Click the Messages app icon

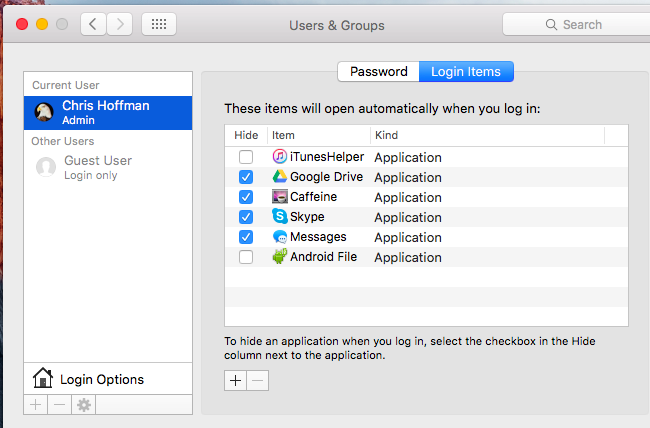coord(280,237)
